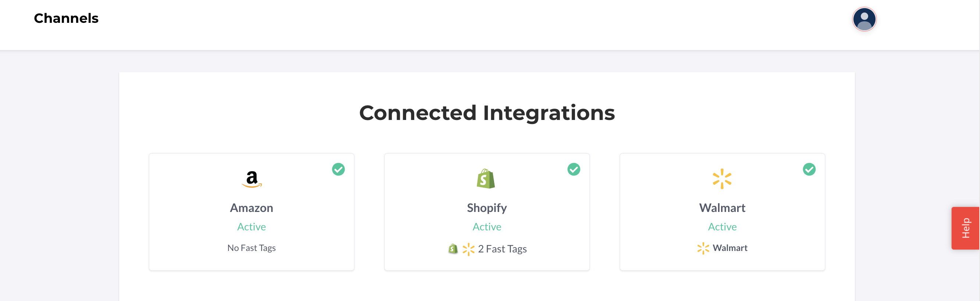Select the Shopify integration name
Image resolution: width=980 pixels, height=301 pixels.
pyautogui.click(x=487, y=208)
